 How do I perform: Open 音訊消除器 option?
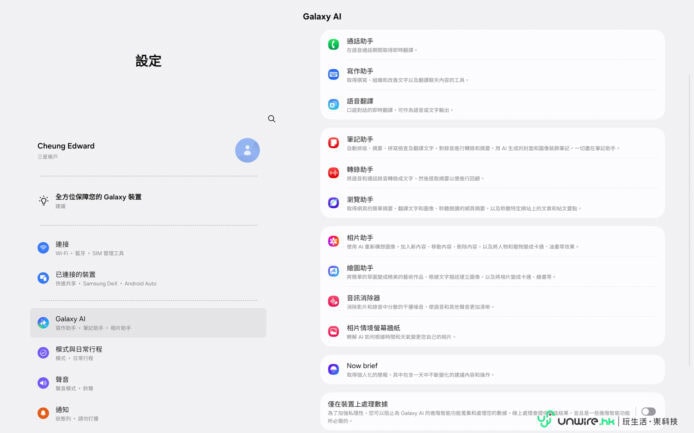[x=493, y=302]
